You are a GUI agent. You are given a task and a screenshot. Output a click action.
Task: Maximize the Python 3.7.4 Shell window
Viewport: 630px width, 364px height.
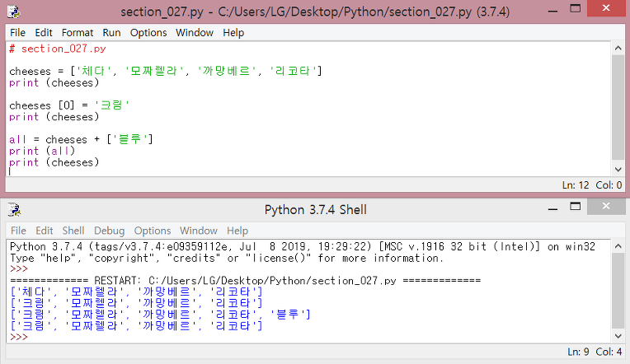coord(576,207)
